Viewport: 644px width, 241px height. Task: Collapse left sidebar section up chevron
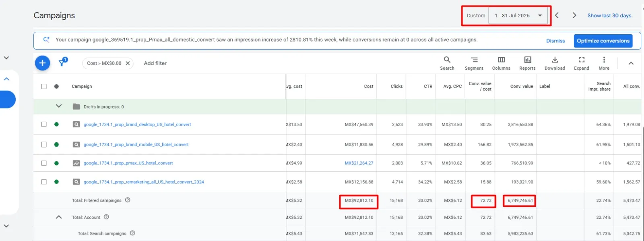6,79
